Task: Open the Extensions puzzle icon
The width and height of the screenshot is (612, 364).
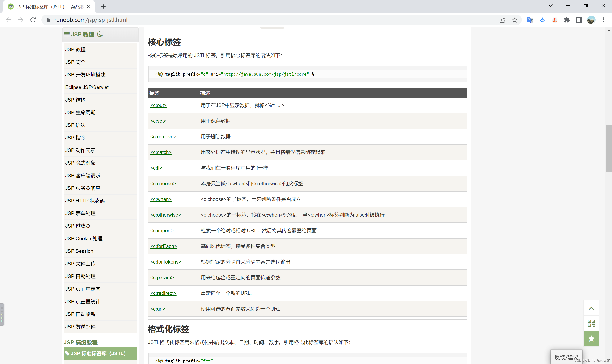Action: click(x=567, y=20)
